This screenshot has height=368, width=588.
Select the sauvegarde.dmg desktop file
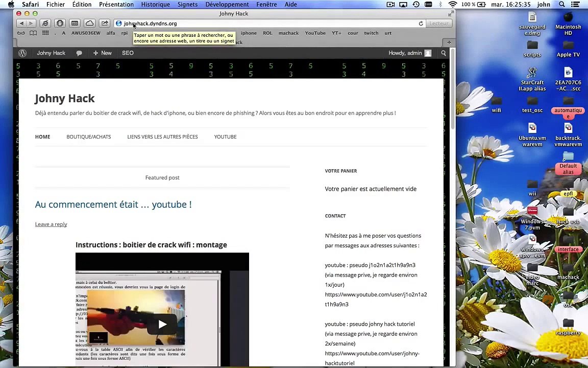pyautogui.click(x=532, y=24)
